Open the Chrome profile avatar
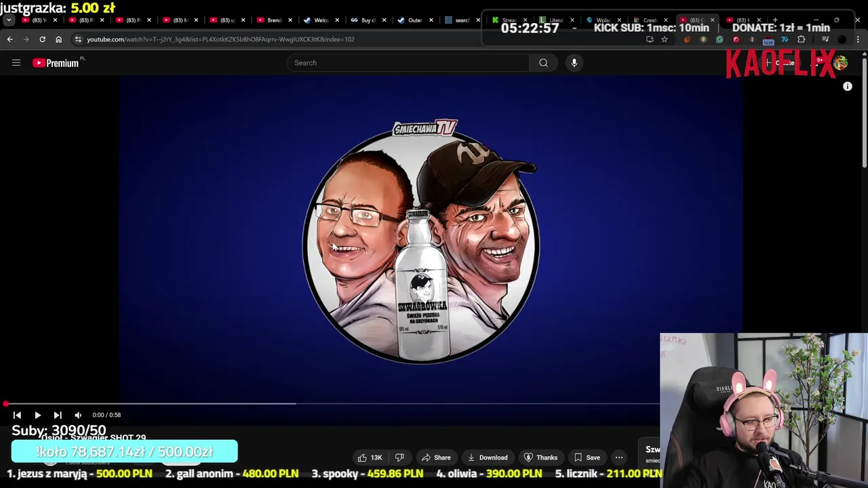This screenshot has width=868, height=488. click(x=842, y=39)
